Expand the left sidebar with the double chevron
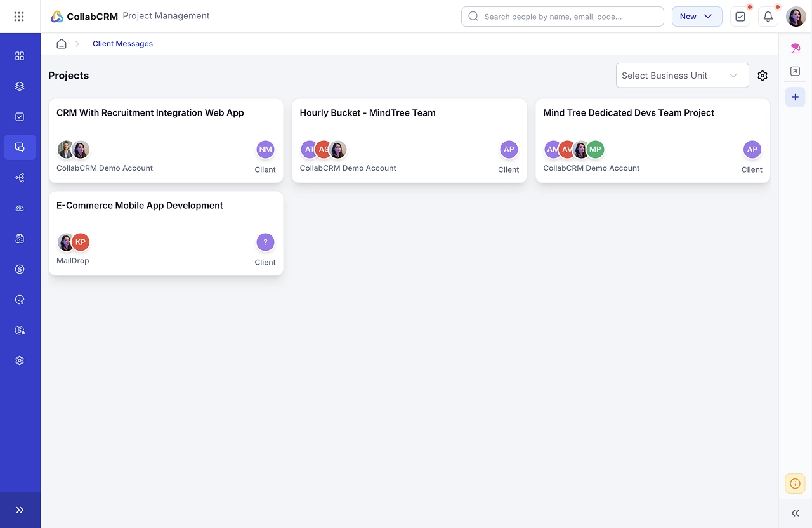 tap(20, 510)
